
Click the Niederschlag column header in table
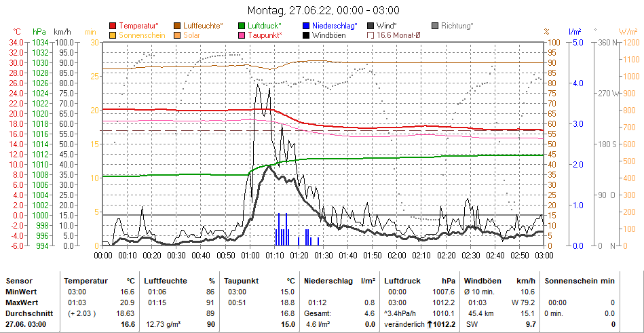328,281
